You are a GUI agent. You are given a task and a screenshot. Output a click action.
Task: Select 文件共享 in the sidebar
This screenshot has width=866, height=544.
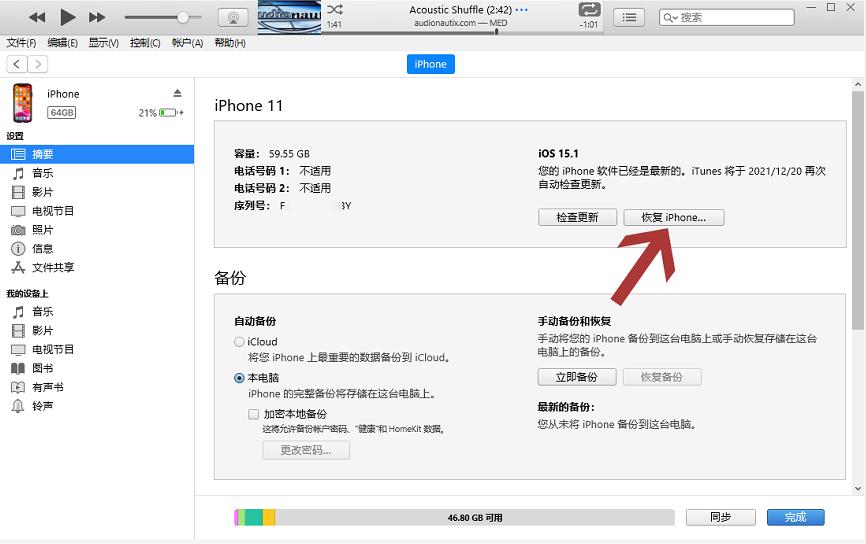(53, 267)
